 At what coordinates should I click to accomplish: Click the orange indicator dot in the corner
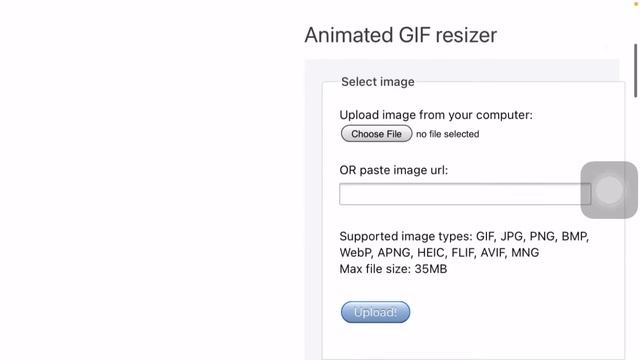coord(636,4)
